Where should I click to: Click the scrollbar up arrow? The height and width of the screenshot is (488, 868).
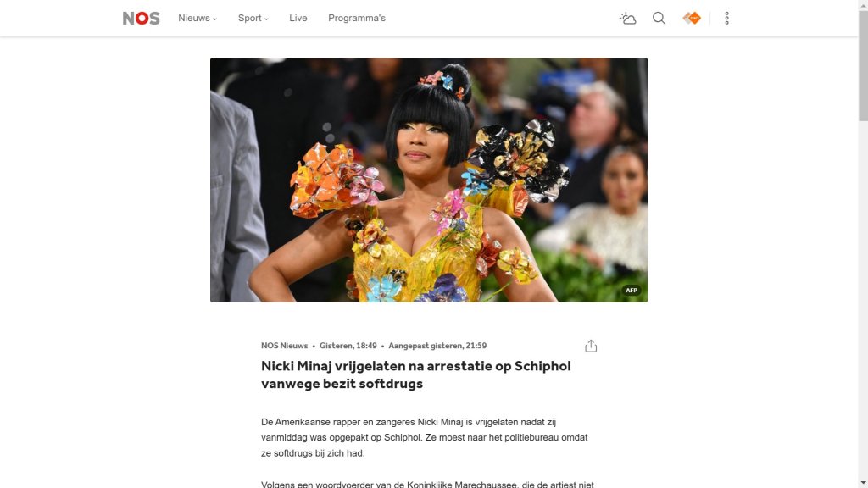click(863, 4)
